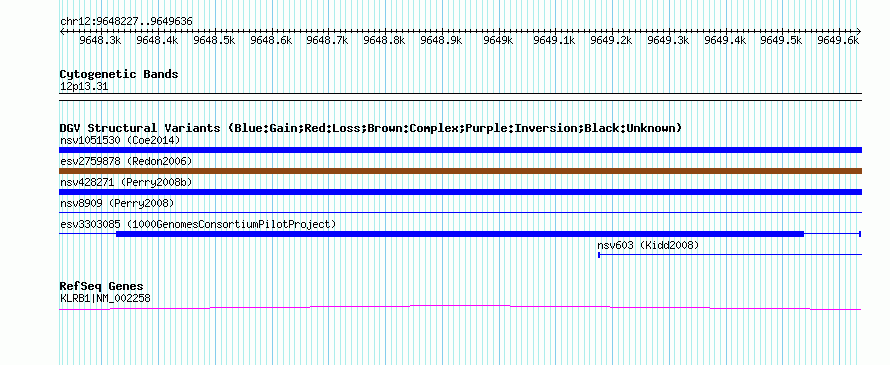This screenshot has width=890, height=365.
Task: Click the 9648.4k ruler tick label
Action: click(157, 41)
